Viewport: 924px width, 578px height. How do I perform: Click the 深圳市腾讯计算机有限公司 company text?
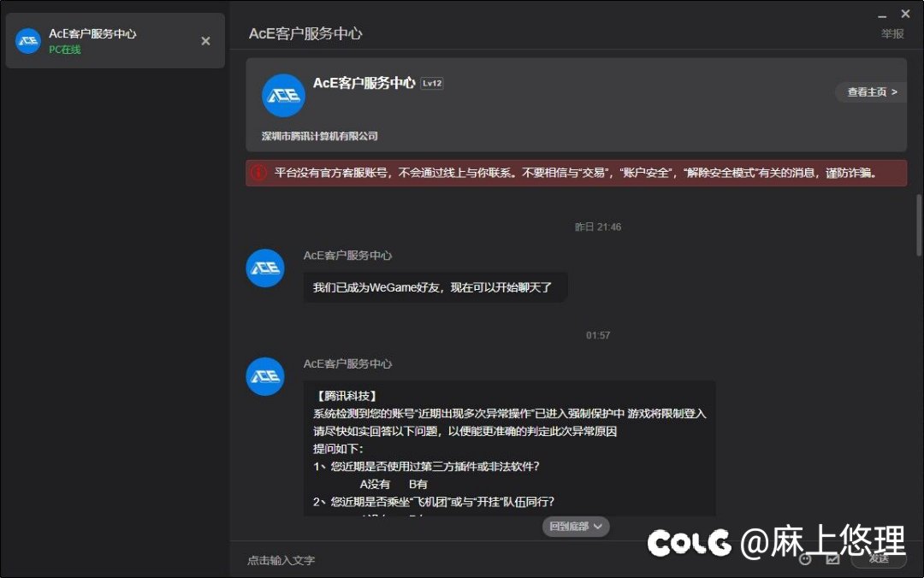pos(319,136)
